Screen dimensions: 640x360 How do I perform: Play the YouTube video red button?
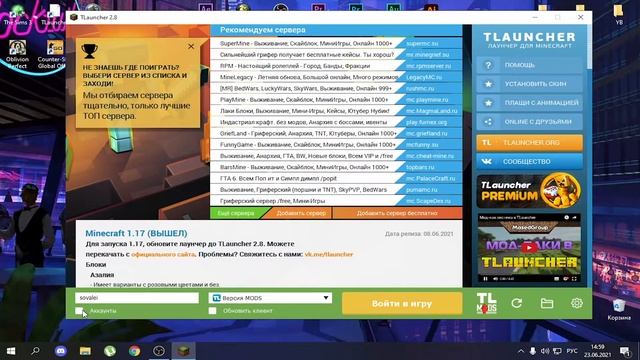tap(529, 247)
